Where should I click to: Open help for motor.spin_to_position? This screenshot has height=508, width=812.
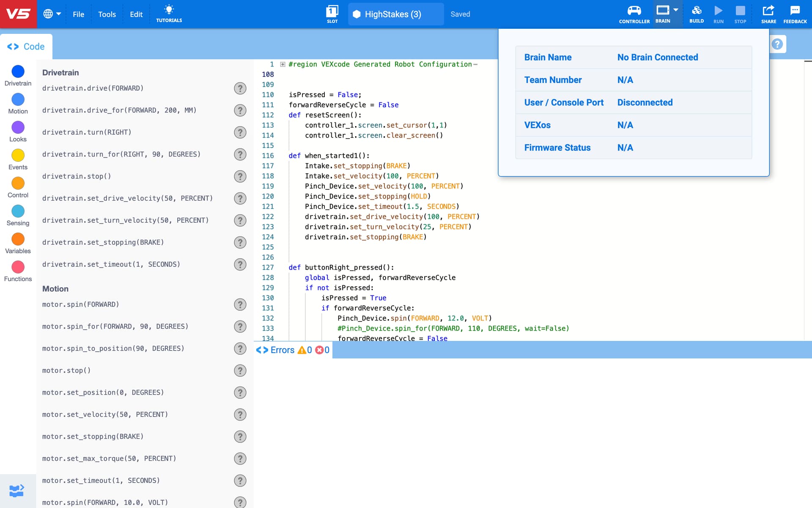pyautogui.click(x=240, y=349)
